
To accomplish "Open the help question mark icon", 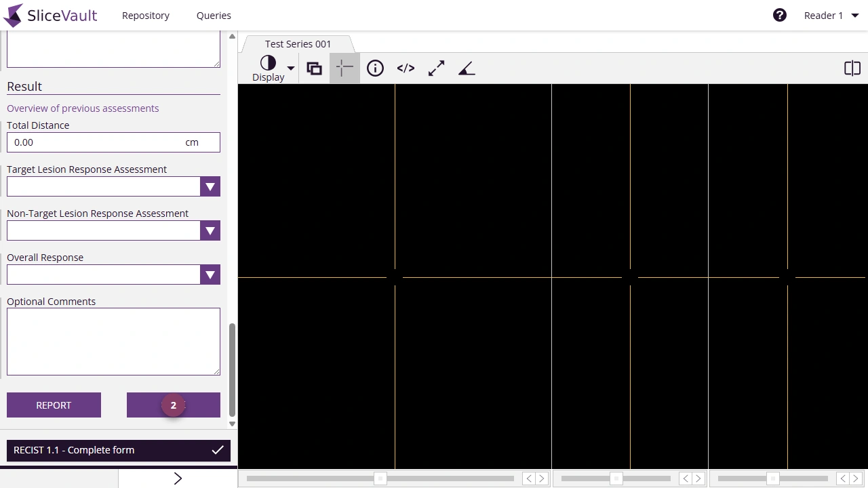I will coord(780,14).
